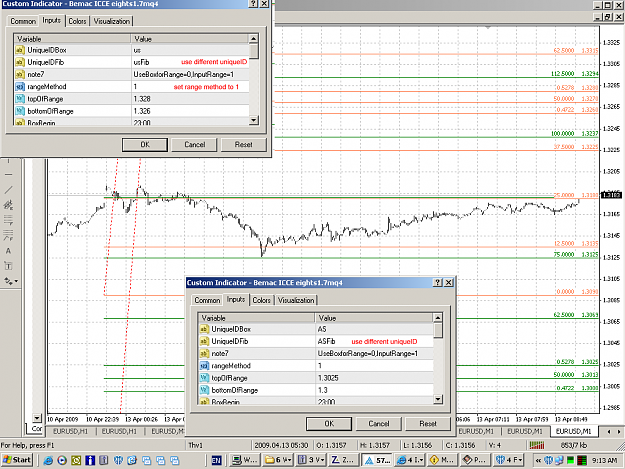Click UniqueIDBox row icon in upper dialog
The image size is (625, 469).
click(20, 50)
